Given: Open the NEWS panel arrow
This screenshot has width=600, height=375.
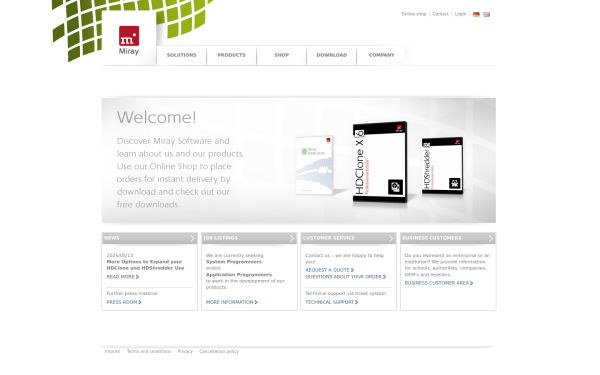Looking at the screenshot, I should click(192, 238).
